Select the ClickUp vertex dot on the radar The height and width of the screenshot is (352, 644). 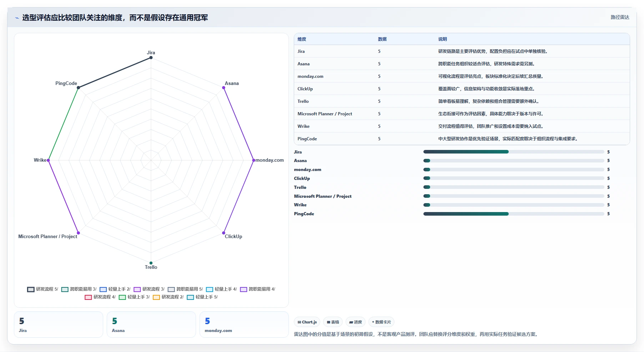click(x=224, y=233)
